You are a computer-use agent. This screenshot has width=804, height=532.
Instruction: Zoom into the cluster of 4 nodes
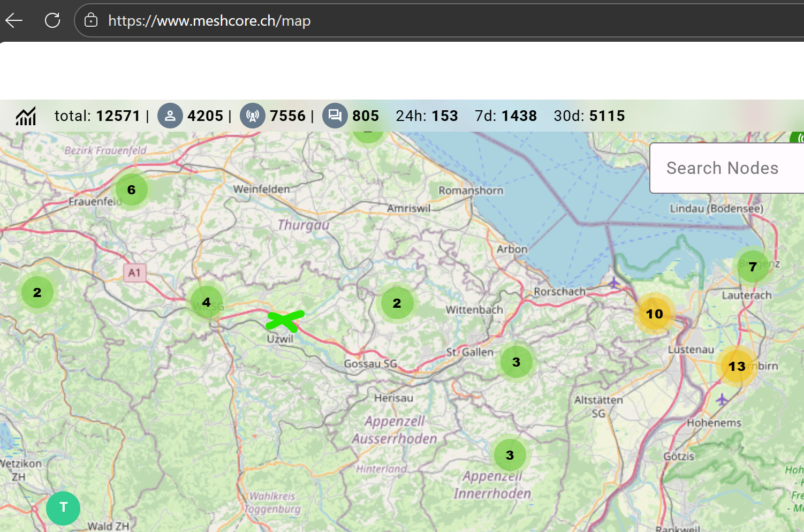pos(206,302)
